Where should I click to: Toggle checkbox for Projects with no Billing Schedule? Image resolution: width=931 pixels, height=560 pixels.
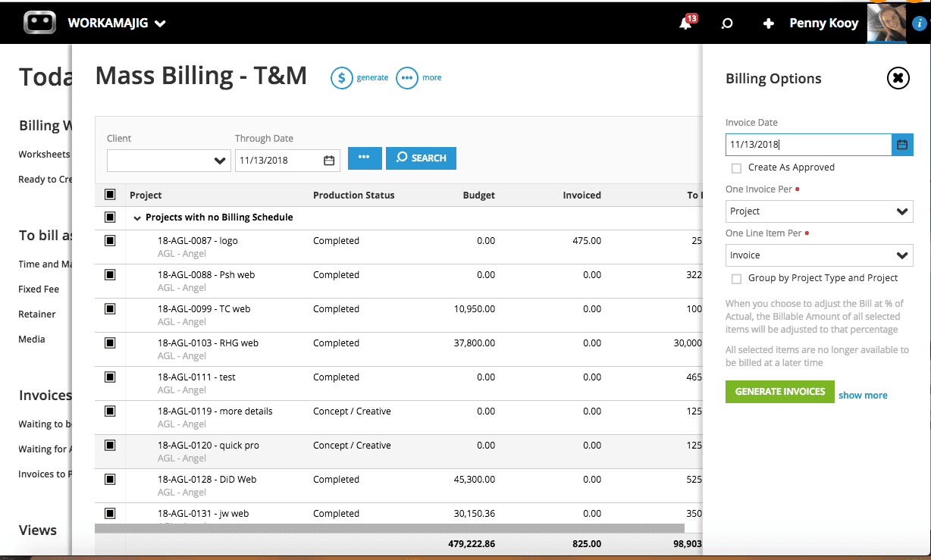(110, 217)
